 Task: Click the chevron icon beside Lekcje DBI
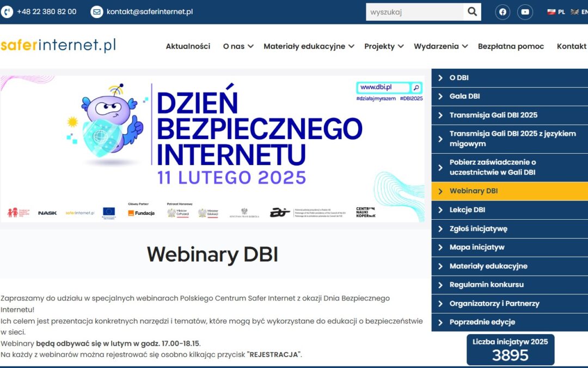pos(440,210)
